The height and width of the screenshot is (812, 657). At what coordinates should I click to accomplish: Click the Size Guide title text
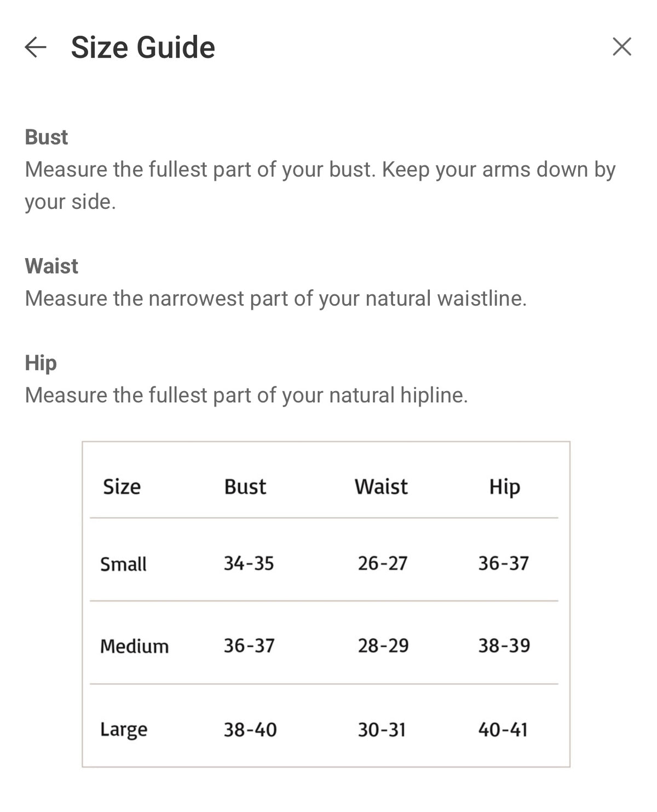point(143,48)
